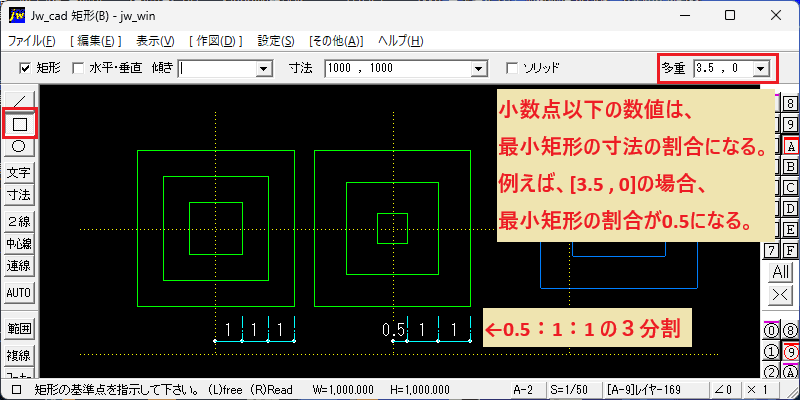The image size is (800, 400).
Task: Select layer group ⑧ button
Action: [790, 331]
